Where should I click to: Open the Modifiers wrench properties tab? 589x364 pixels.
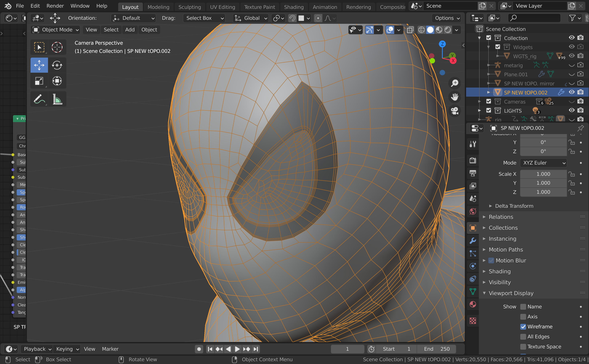(x=473, y=240)
